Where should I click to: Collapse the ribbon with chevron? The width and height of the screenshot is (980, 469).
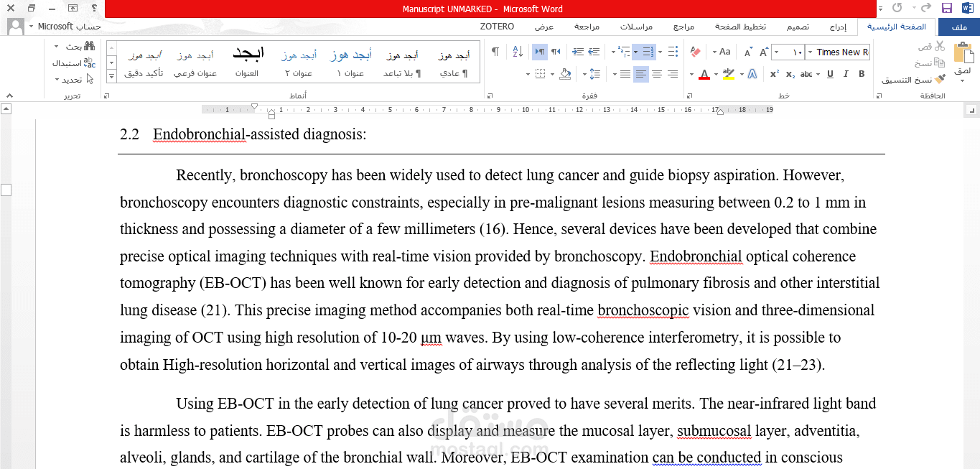pyautogui.click(x=9, y=95)
